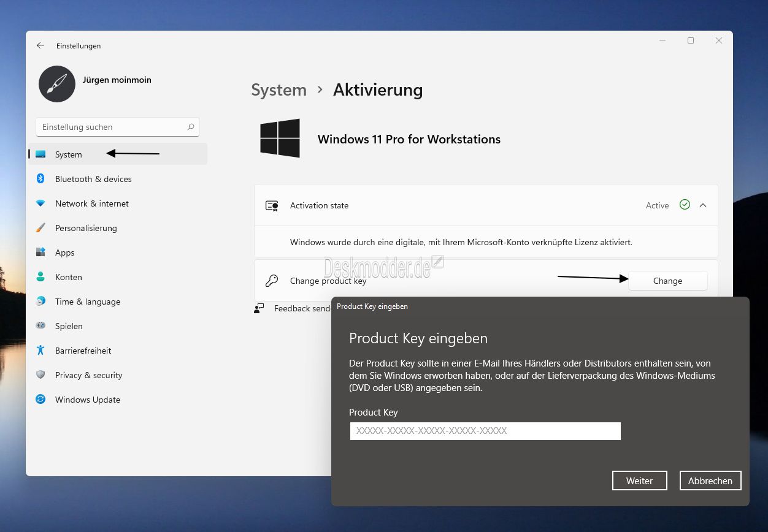Open Bluetooth & devices settings
The image size is (768, 532).
[x=118, y=179]
